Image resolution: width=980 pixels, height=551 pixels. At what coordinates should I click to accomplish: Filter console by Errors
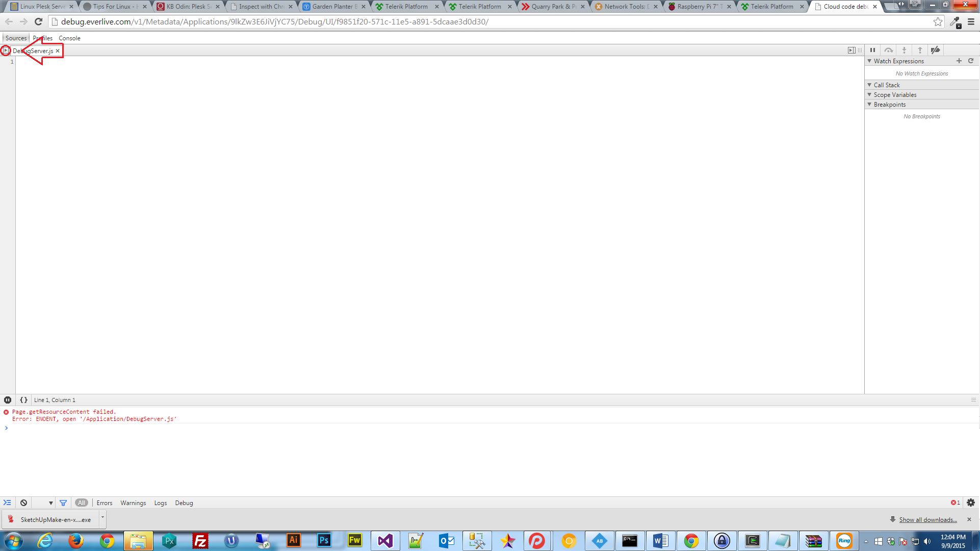[105, 503]
